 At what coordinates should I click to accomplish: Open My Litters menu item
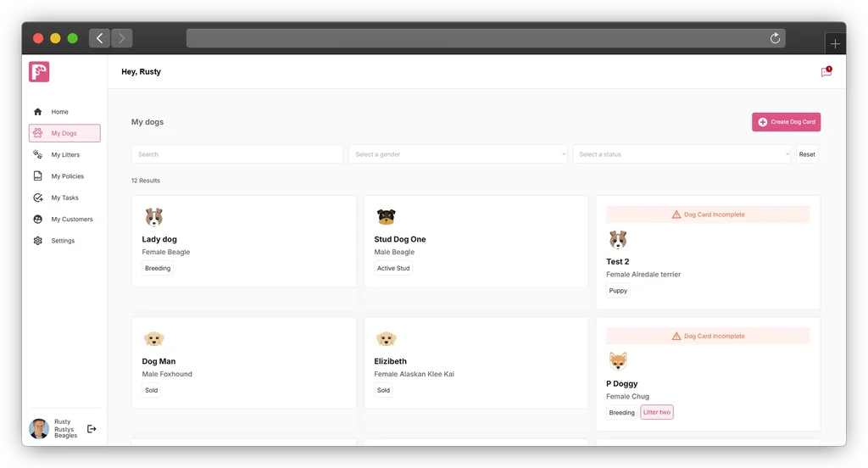pos(64,154)
